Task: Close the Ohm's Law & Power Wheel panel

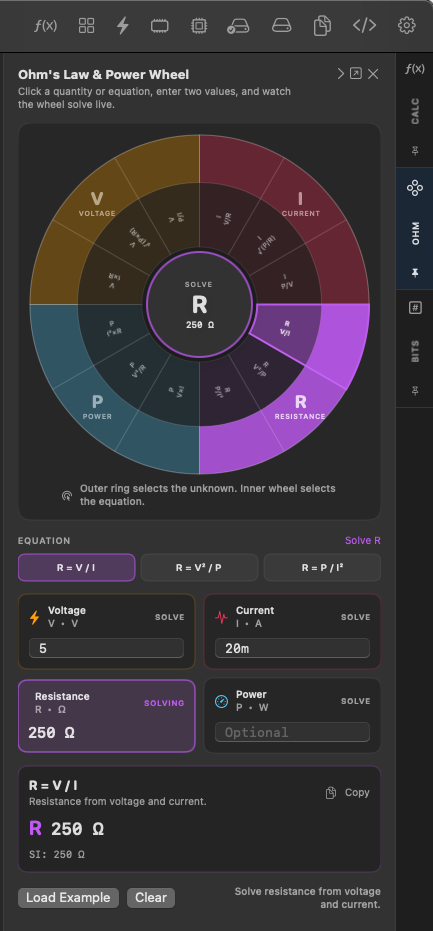Action: coord(373,74)
